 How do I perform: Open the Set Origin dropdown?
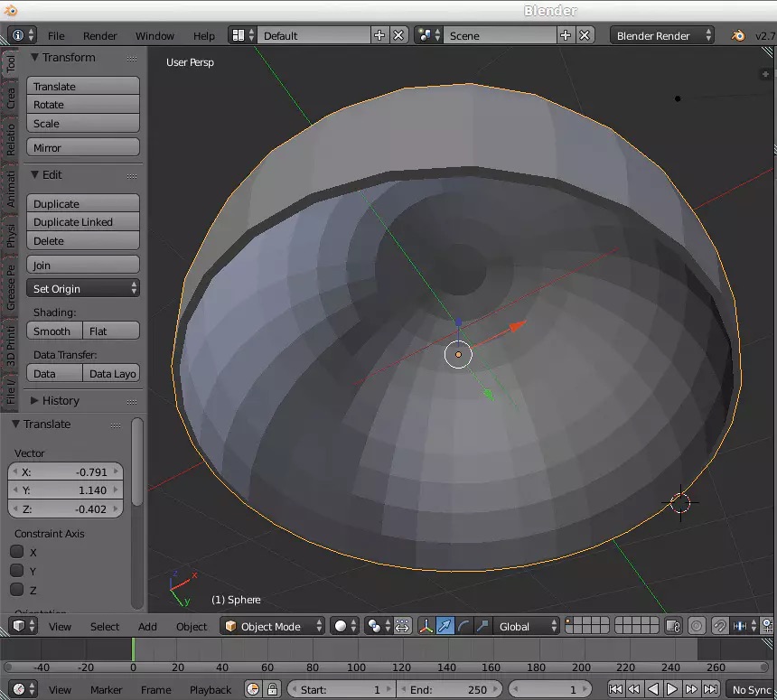[83, 289]
